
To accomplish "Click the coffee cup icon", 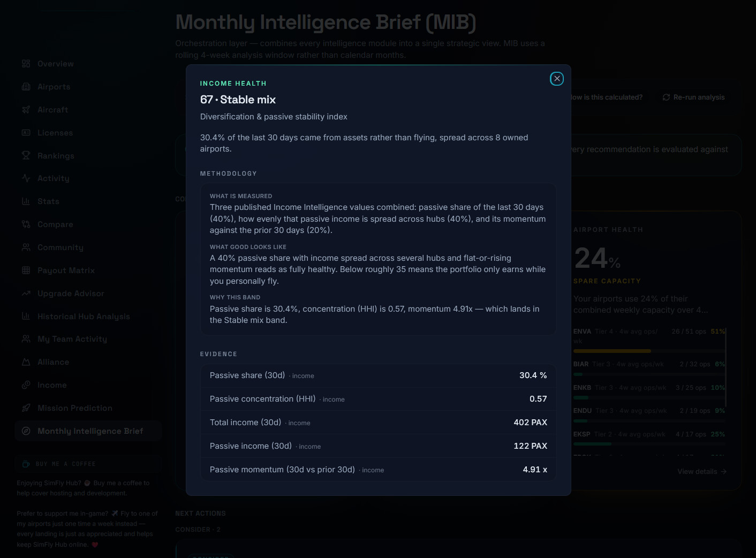I will click(26, 464).
